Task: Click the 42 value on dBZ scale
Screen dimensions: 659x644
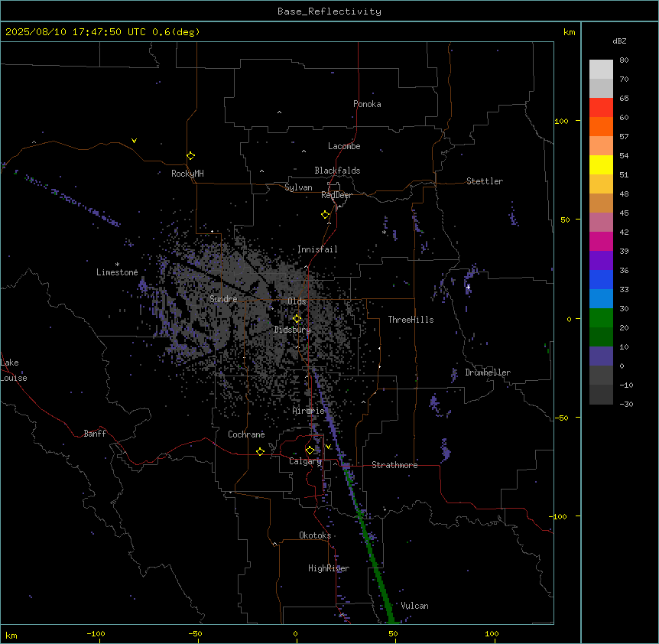Action: (624, 232)
